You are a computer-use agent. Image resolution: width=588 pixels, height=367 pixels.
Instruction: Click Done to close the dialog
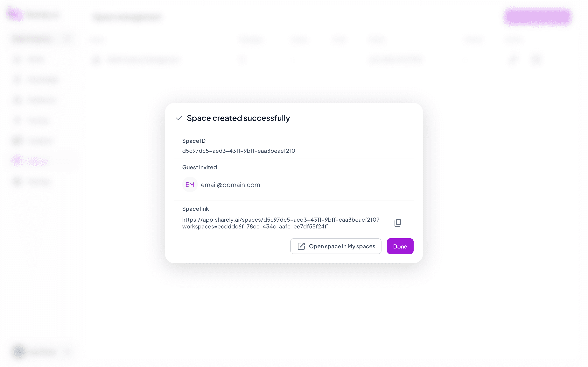(x=400, y=246)
